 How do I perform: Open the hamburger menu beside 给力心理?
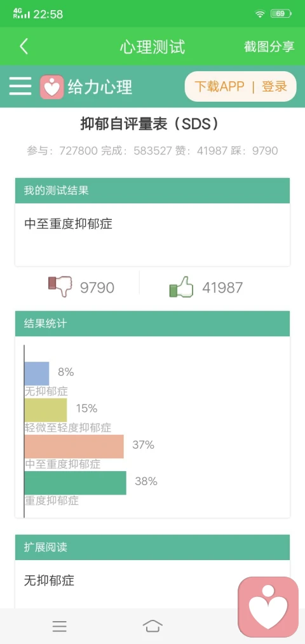click(x=20, y=86)
